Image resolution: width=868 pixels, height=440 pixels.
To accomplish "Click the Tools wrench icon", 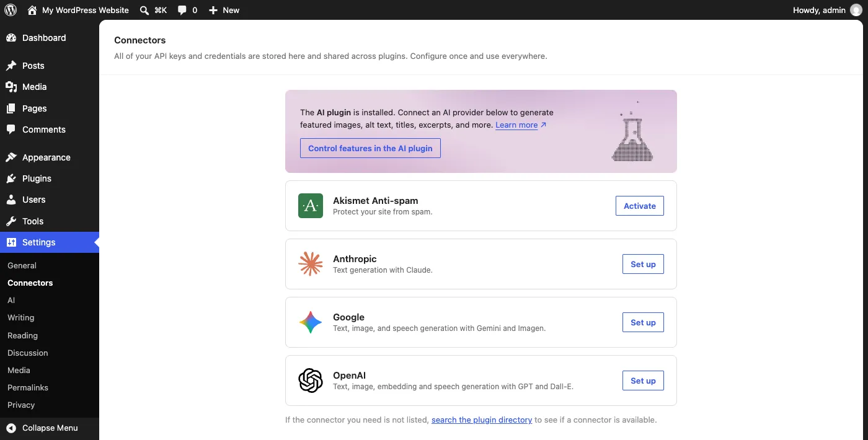I will (11, 221).
